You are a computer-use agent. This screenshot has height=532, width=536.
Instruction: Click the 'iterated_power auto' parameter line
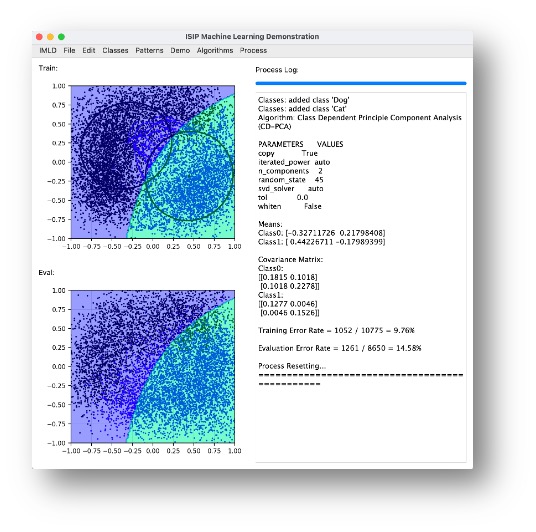[x=294, y=162]
